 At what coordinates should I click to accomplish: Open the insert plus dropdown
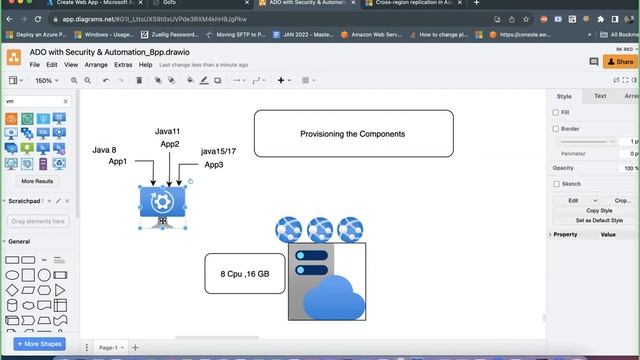click(284, 80)
